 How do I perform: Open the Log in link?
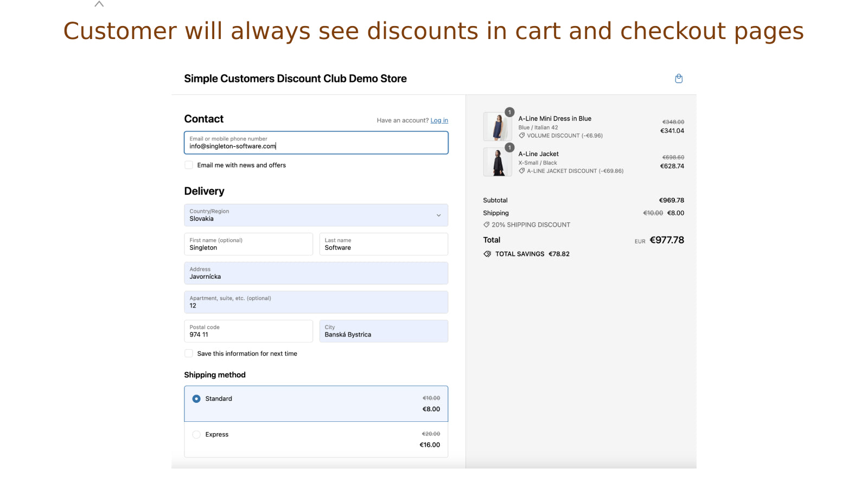(439, 120)
